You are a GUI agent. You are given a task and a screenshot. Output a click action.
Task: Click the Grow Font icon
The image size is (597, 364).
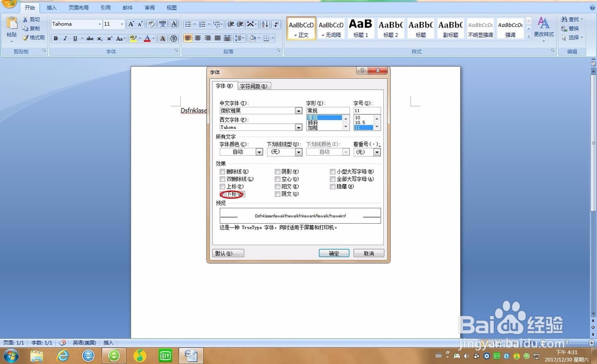(x=131, y=24)
